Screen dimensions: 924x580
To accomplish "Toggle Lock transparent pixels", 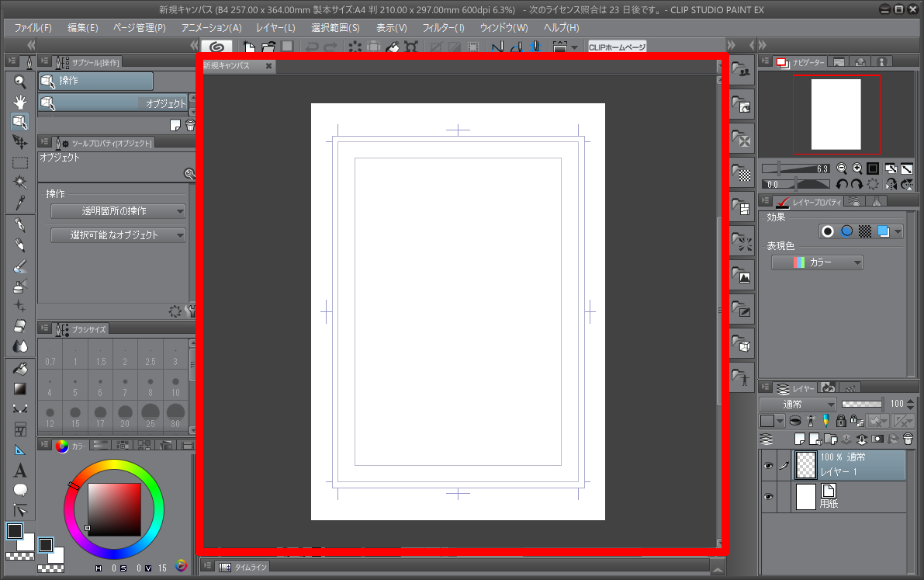I will coord(857,421).
